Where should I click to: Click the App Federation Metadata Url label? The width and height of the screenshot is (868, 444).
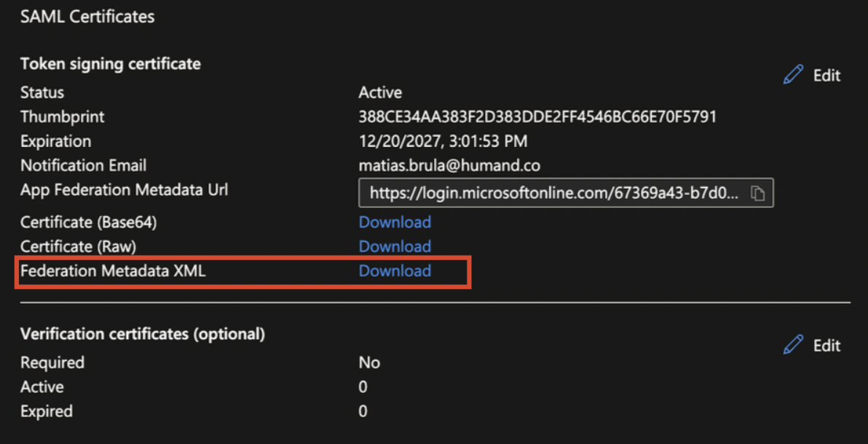(x=125, y=190)
